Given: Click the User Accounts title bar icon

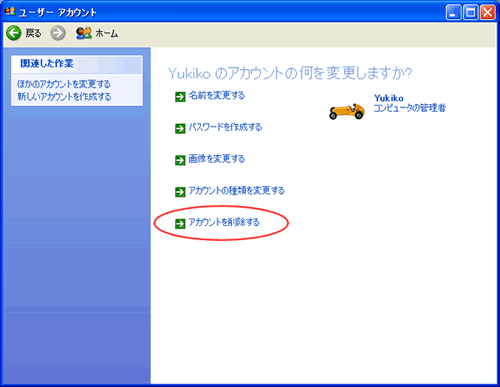Looking at the screenshot, I should point(10,12).
